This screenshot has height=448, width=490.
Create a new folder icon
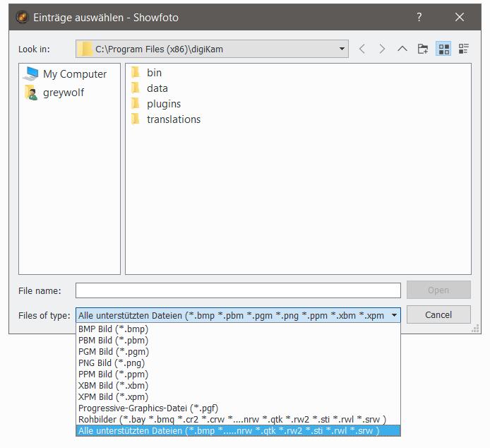pyautogui.click(x=423, y=49)
